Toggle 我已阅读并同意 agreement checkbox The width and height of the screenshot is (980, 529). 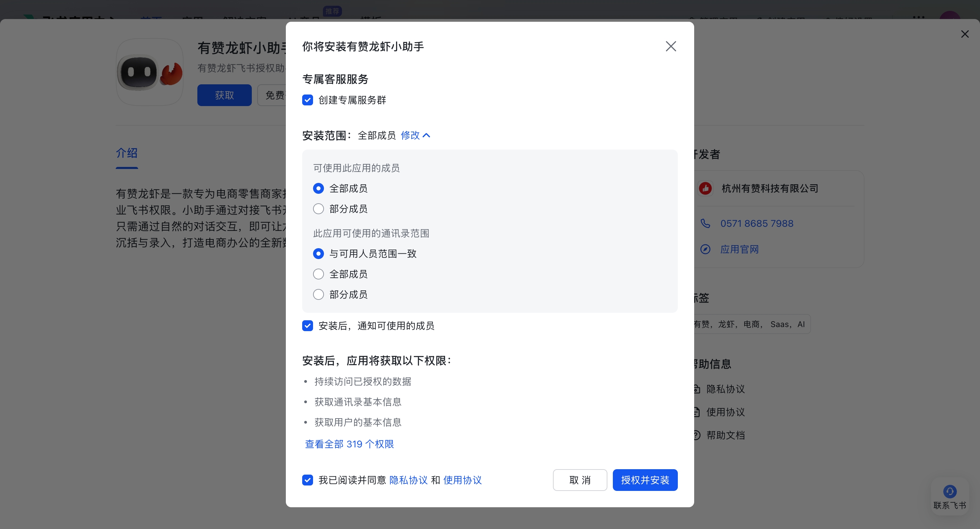[x=307, y=480]
